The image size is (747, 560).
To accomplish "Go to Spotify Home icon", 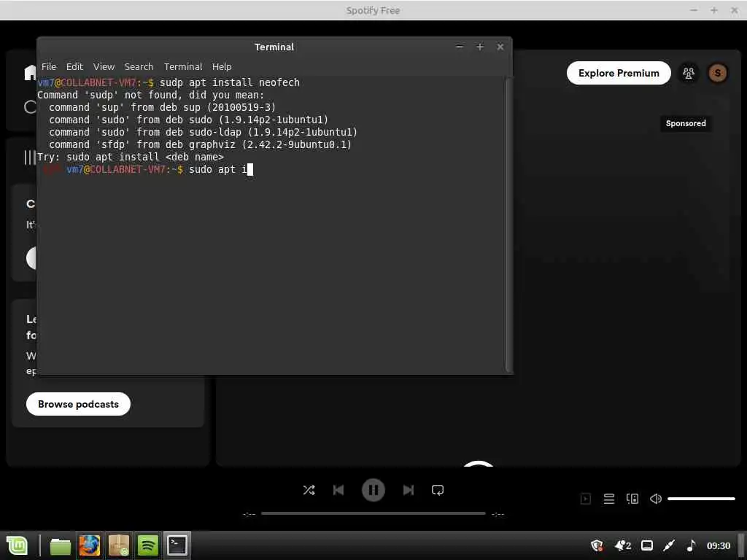I will pos(31,72).
